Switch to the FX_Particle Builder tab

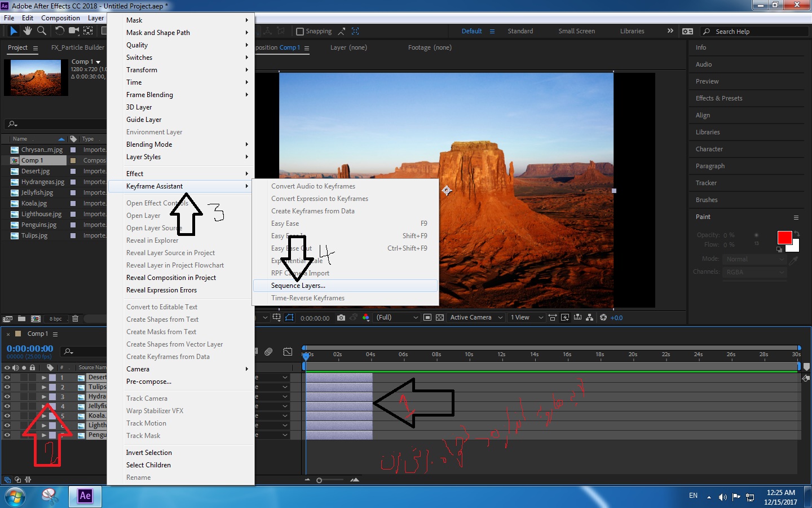point(77,47)
